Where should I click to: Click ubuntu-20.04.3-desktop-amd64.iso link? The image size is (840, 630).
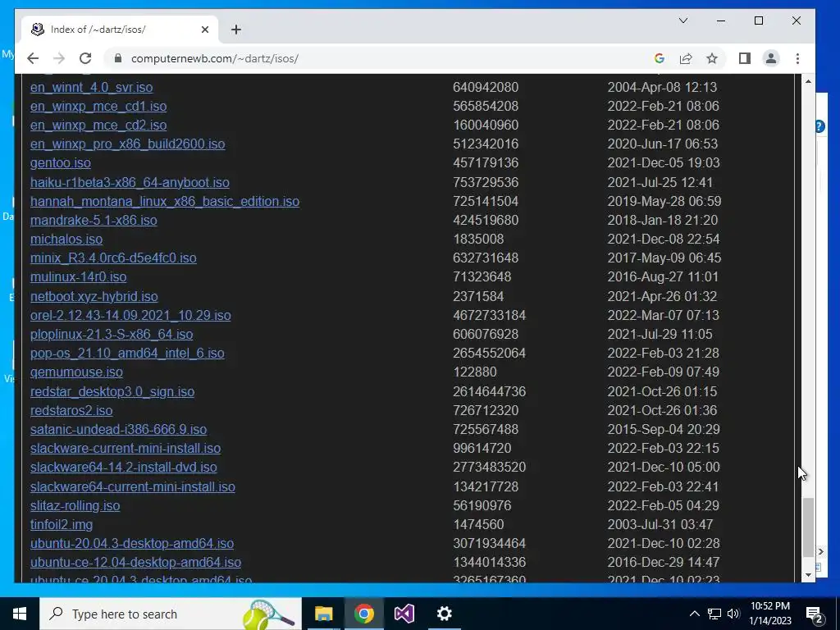coord(132,543)
